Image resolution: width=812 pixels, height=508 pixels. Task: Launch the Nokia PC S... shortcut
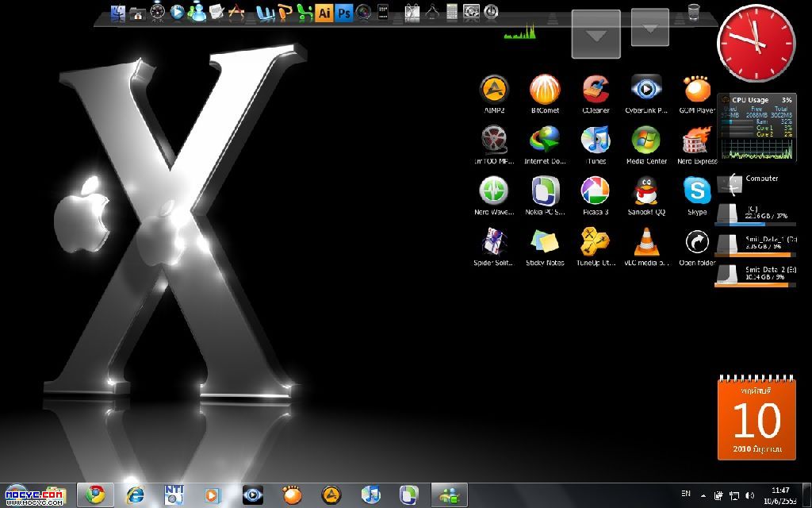(545, 195)
